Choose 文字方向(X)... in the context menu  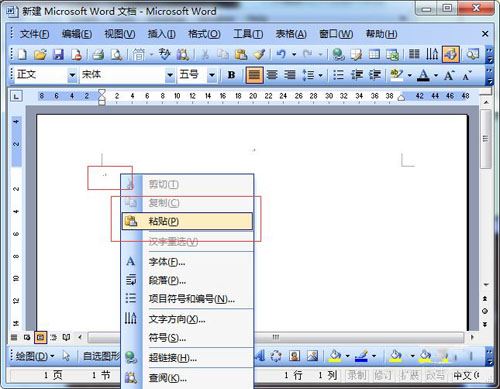tap(187, 319)
